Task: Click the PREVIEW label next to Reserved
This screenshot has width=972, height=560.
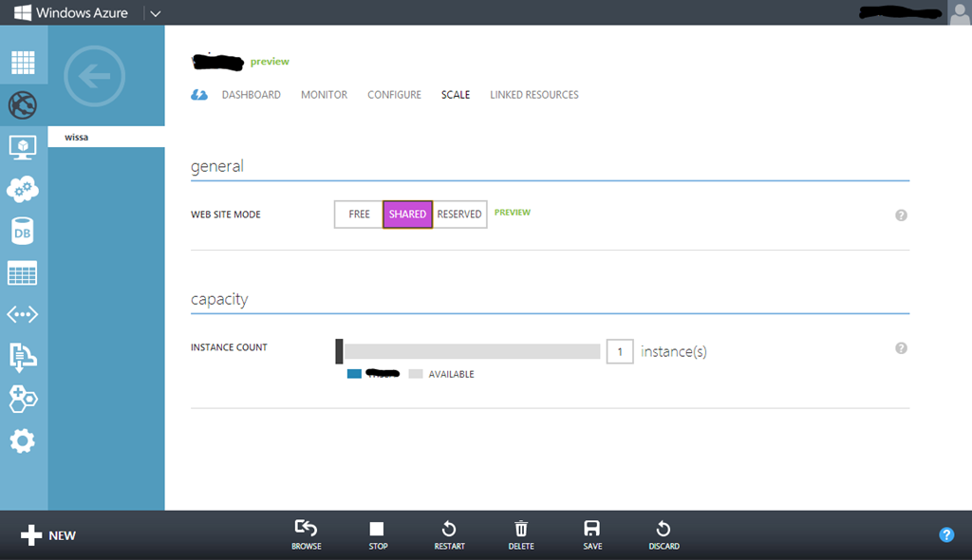Action: (x=512, y=212)
